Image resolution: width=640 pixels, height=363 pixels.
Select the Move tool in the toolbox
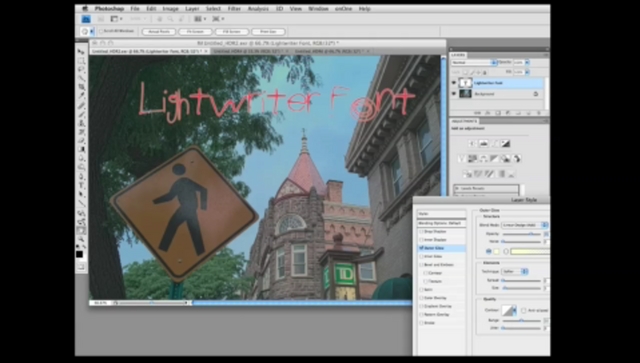coord(81,52)
